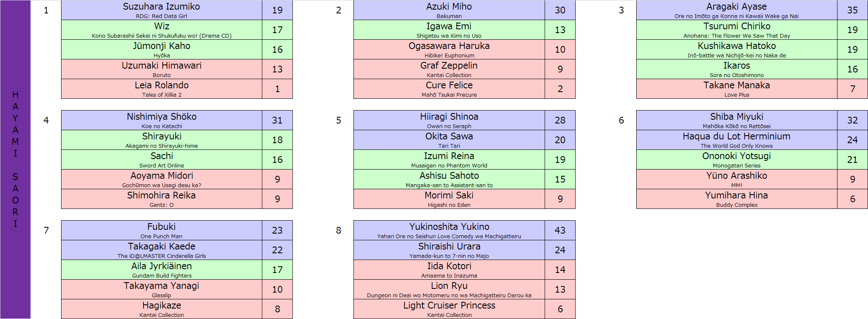Select Haqua du Lot Herminium entry
Image resolution: width=868 pixels, height=319 pixels.
coord(737,140)
